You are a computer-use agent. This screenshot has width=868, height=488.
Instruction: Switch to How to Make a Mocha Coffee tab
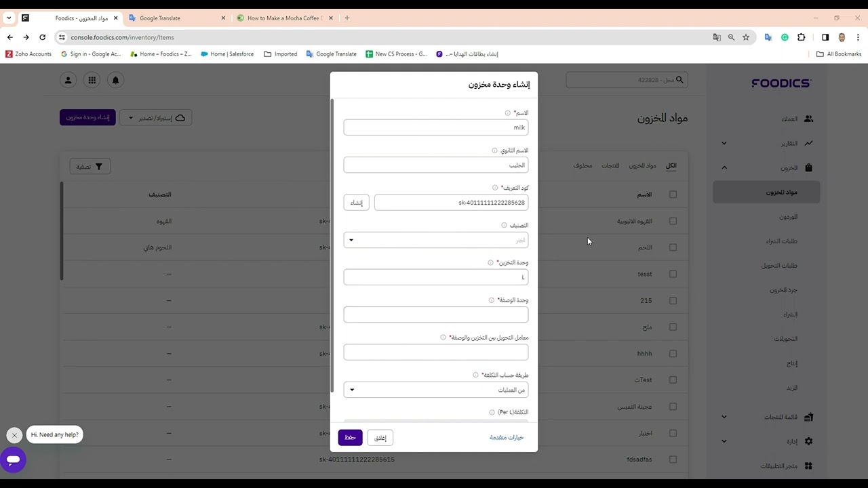(x=285, y=18)
